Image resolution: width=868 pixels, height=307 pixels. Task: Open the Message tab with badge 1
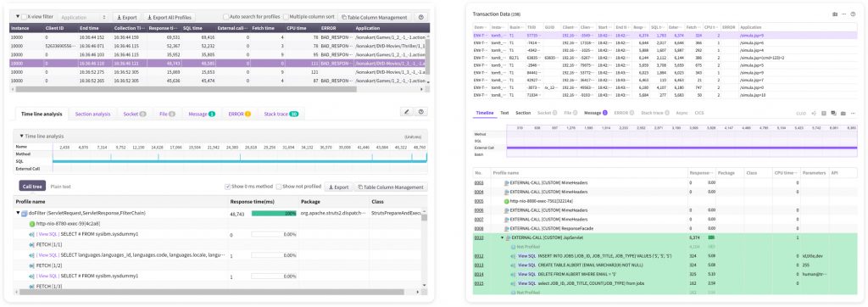202,114
